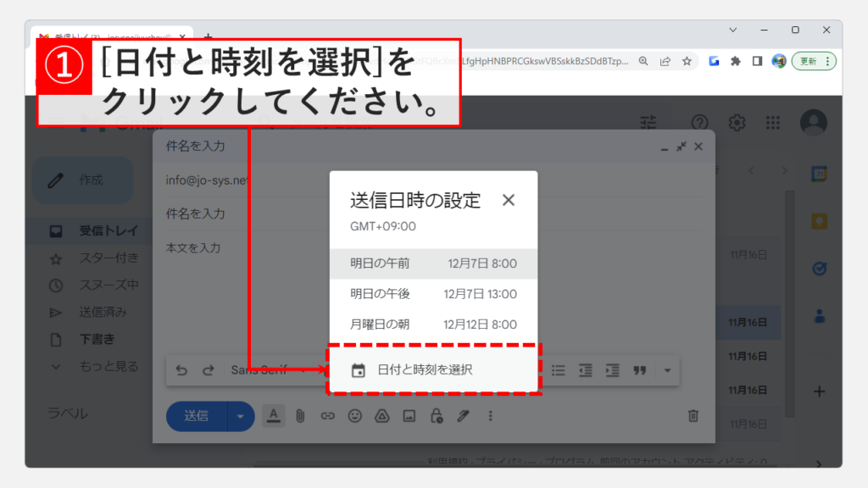Open send options arrow next to 送信
Image resolution: width=868 pixels, height=488 pixels.
[x=242, y=416]
